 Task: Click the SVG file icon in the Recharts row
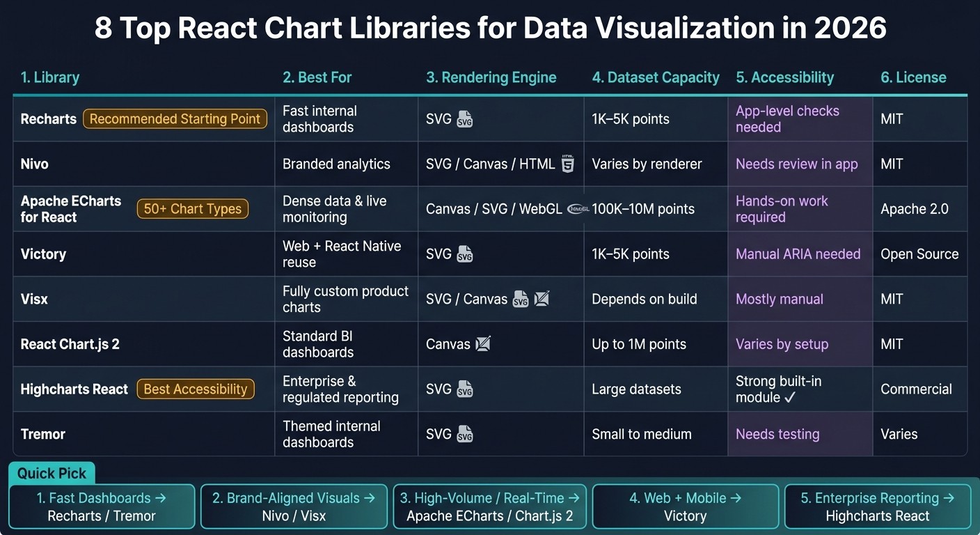pos(465,120)
